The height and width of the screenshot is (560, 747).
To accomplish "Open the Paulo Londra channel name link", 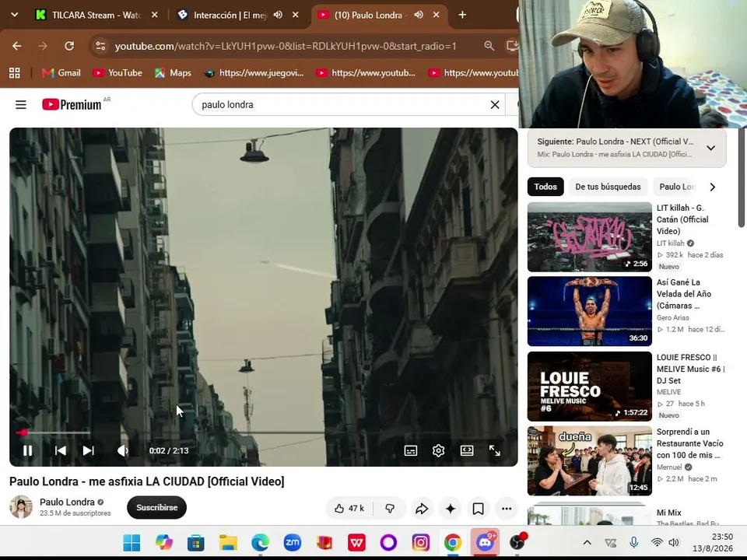I will pyautogui.click(x=67, y=502).
